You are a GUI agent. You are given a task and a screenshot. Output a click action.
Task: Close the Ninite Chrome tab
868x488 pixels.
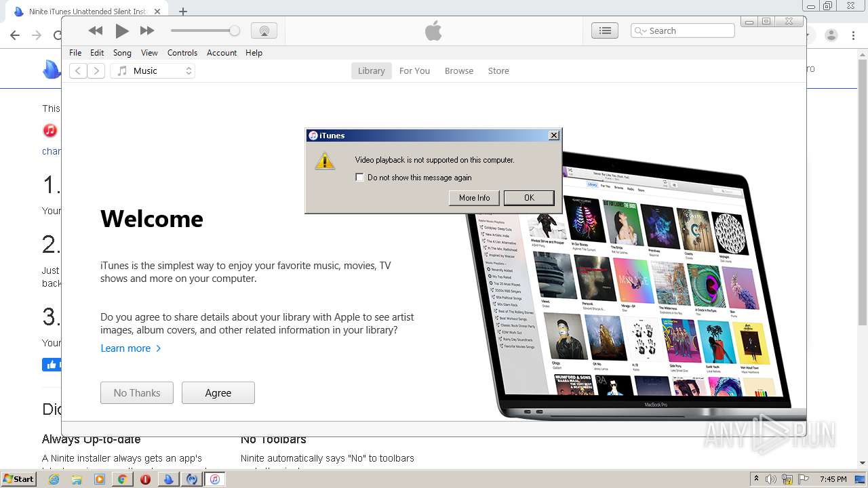coord(157,12)
